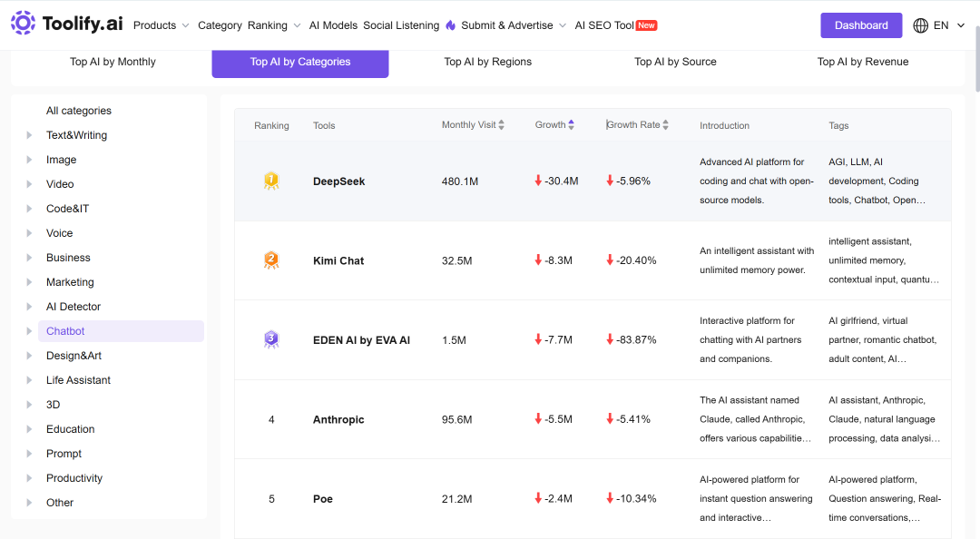Click the rank number 4
980x539 pixels.
[271, 419]
